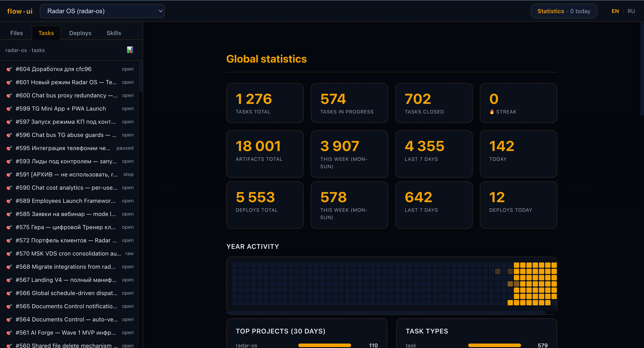Open task #561 AI Forge Wave 1 MVP

pos(70,333)
